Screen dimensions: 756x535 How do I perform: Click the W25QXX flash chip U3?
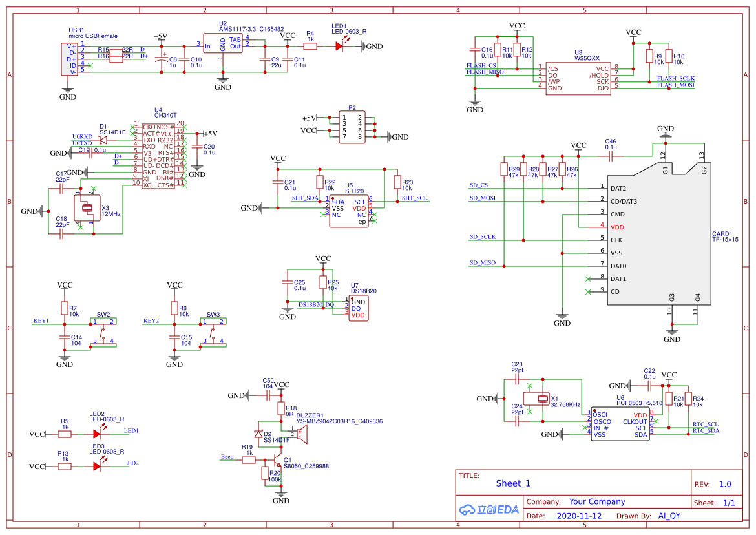coord(578,78)
